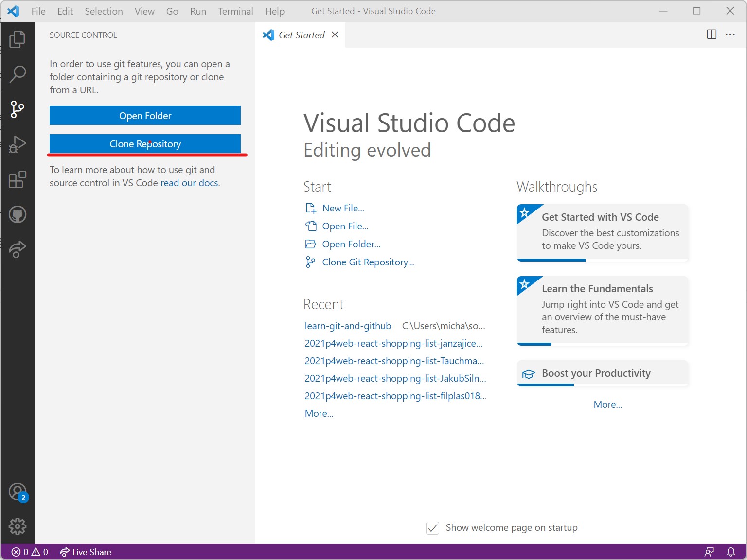Open the Go menu
The height and width of the screenshot is (560, 747).
[172, 11]
